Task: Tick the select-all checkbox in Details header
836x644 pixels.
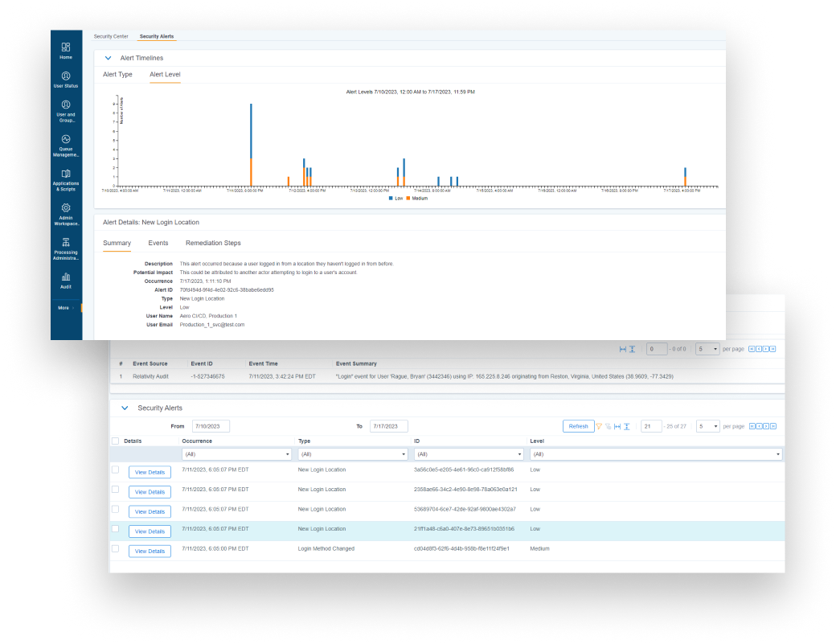Action: pyautogui.click(x=115, y=441)
